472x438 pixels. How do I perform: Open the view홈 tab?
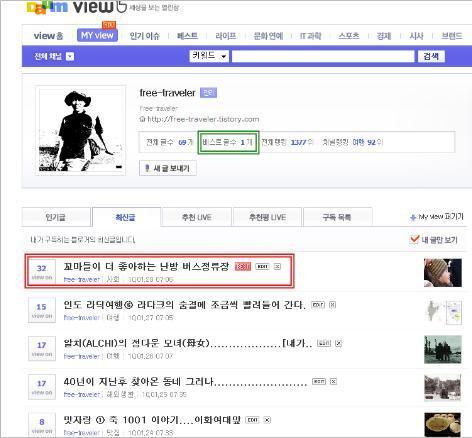48,36
